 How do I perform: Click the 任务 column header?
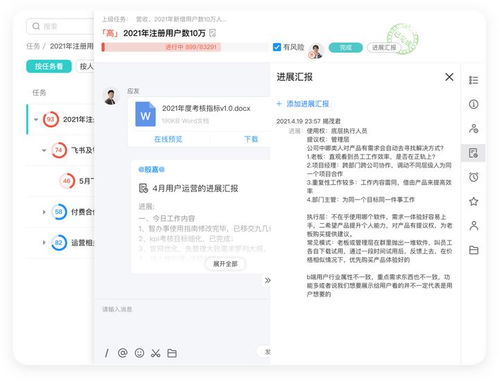coord(39,93)
